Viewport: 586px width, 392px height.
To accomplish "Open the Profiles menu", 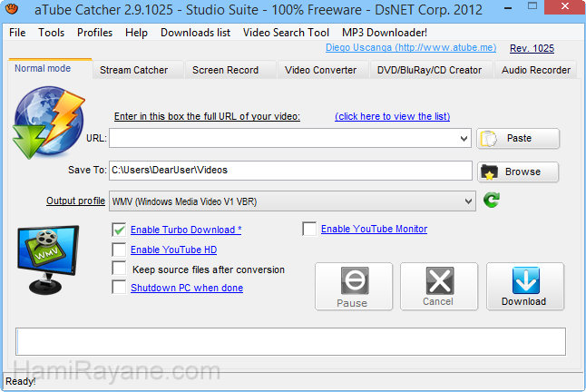I will tap(94, 33).
